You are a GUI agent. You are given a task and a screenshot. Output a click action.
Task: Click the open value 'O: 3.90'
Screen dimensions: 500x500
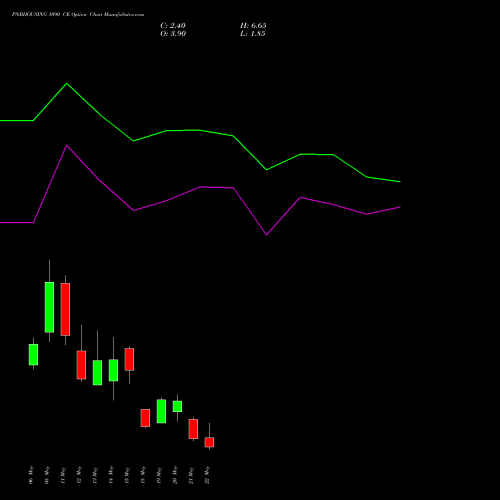pos(173,34)
